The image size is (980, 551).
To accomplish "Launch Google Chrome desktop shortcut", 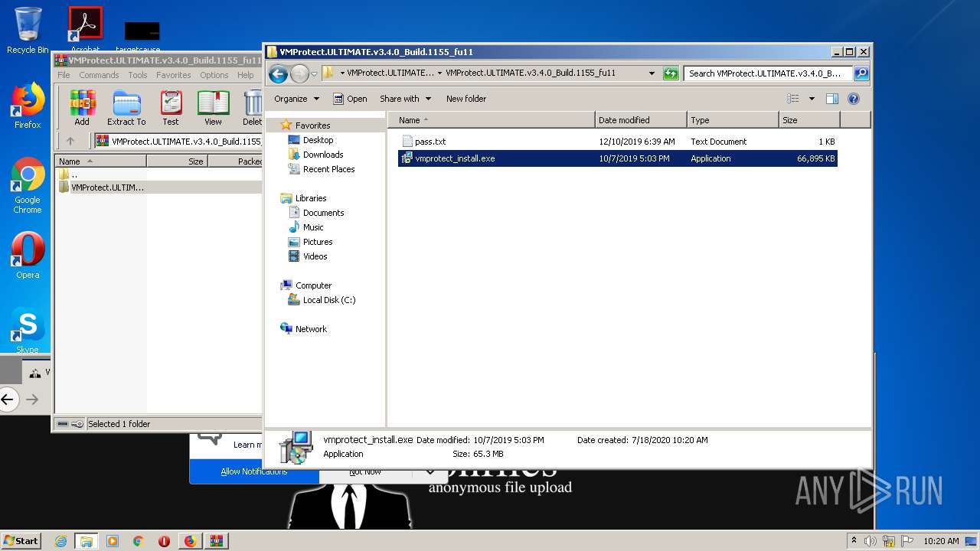I will click(x=28, y=186).
